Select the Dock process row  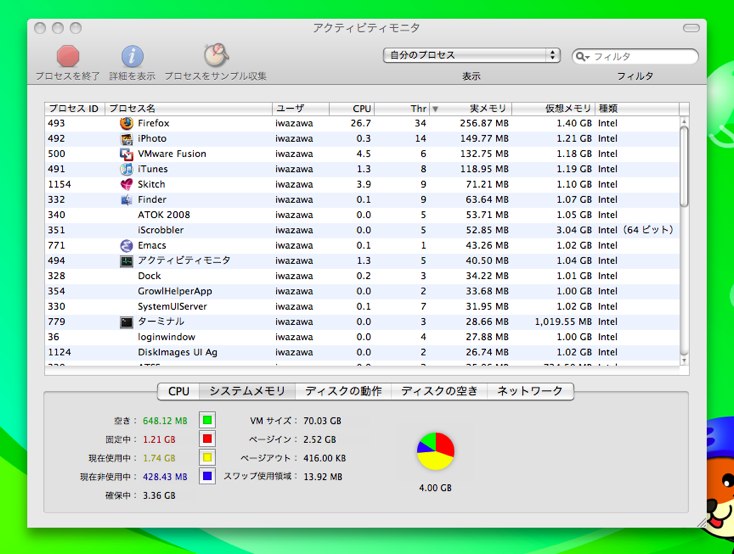[362, 276]
